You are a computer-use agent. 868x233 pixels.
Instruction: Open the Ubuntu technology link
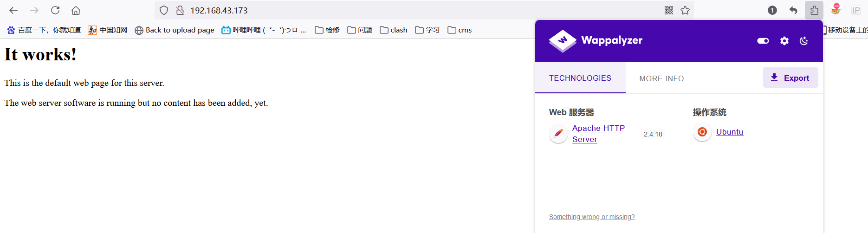point(730,132)
